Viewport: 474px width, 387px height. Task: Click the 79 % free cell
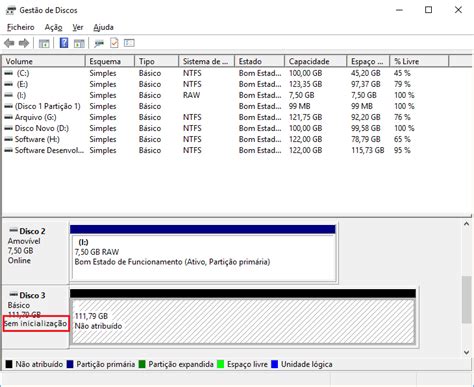[402, 84]
